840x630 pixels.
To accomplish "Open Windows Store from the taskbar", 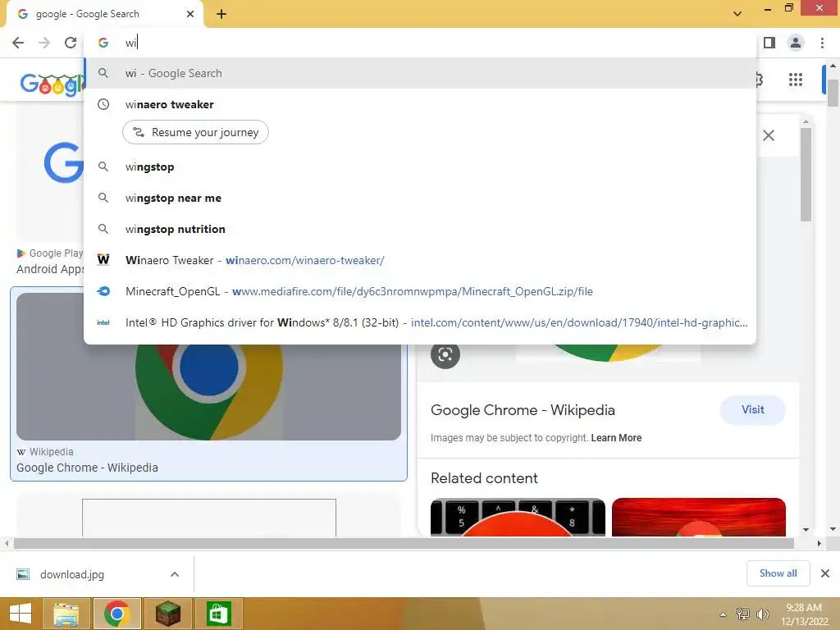I will click(x=218, y=614).
